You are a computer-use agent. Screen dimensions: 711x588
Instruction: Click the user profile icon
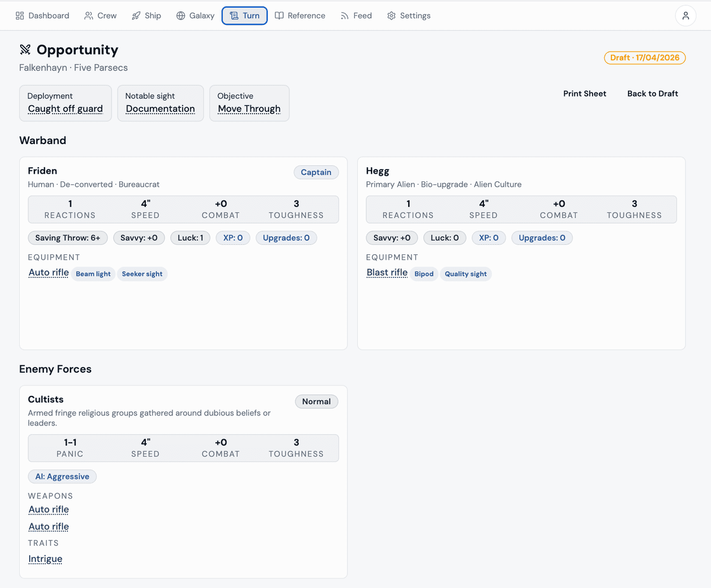tap(686, 15)
